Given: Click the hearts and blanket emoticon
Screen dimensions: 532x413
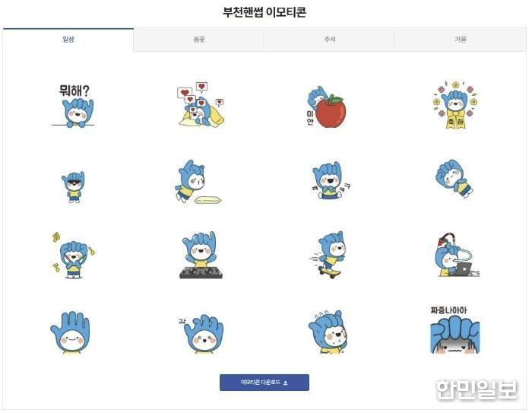Looking at the screenshot, I should (x=201, y=104).
